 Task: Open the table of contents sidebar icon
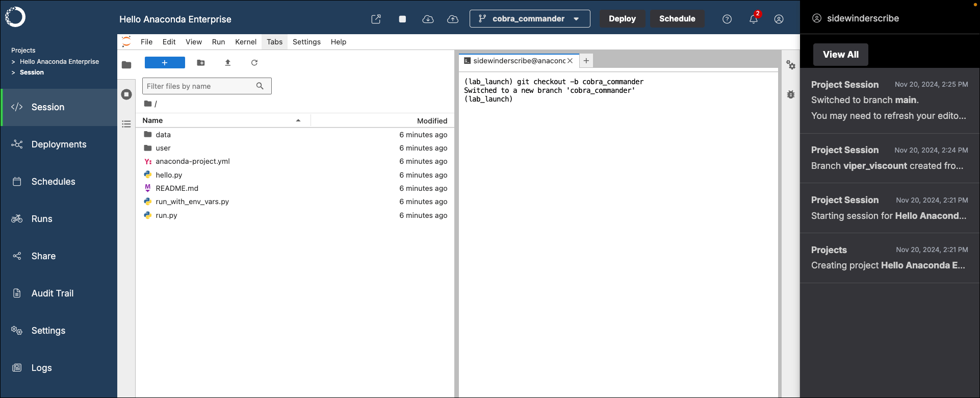click(126, 124)
